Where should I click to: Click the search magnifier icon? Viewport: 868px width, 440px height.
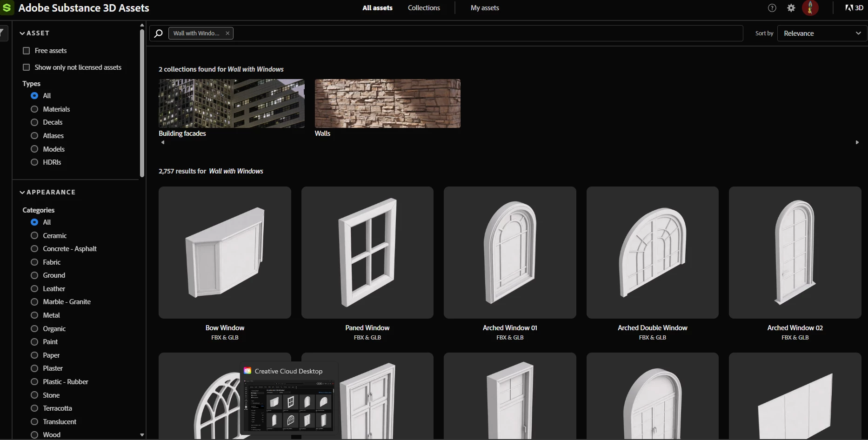pyautogui.click(x=158, y=33)
